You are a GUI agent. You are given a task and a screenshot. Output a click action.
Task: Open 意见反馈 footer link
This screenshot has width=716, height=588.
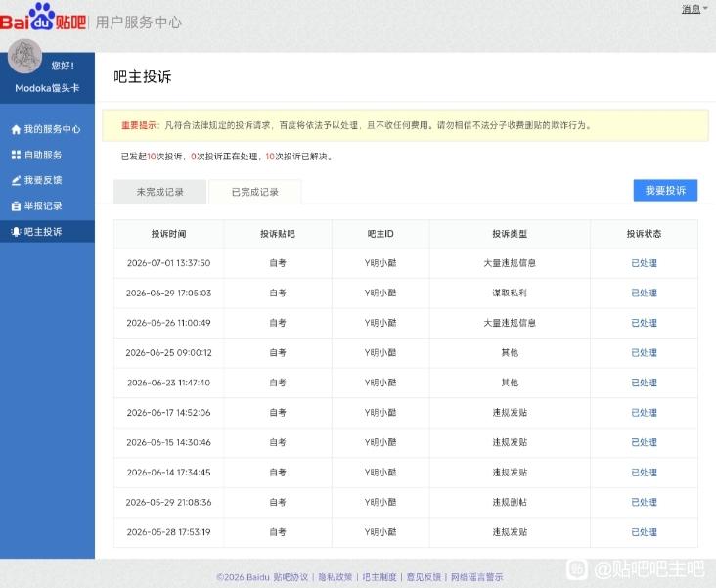tap(424, 577)
